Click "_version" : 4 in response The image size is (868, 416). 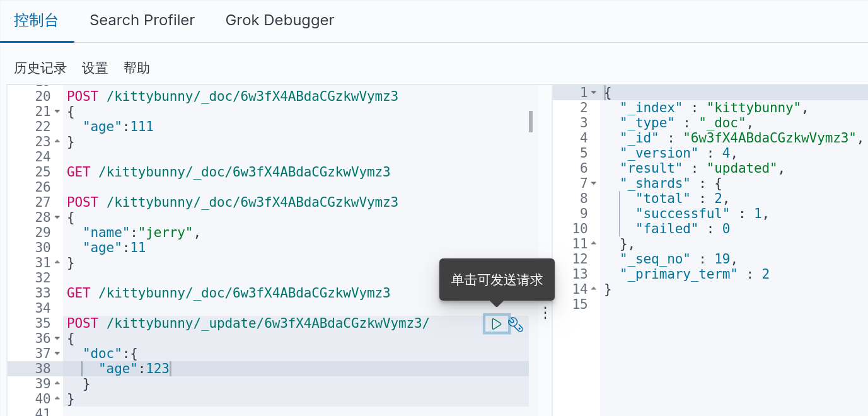coord(679,153)
